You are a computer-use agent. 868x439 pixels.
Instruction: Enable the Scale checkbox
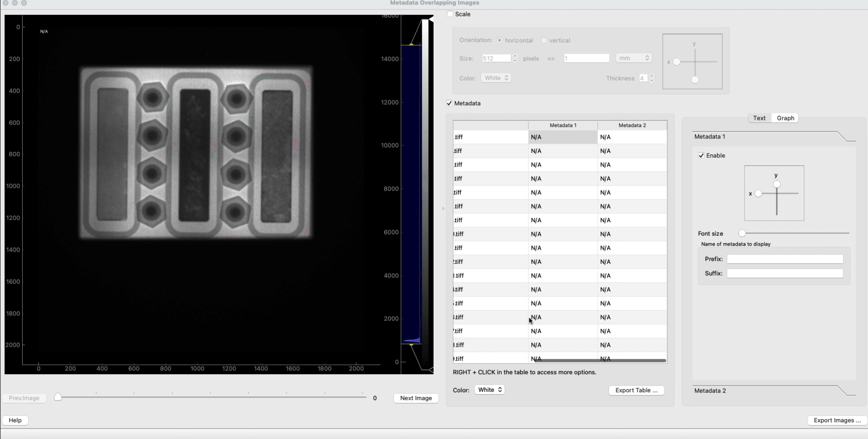450,14
